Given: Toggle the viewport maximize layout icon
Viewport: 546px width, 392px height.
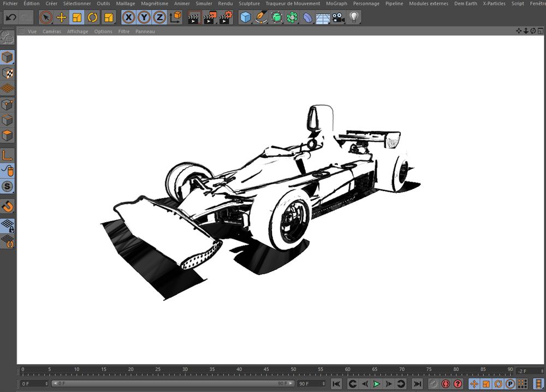Looking at the screenshot, I should tap(541, 31).
